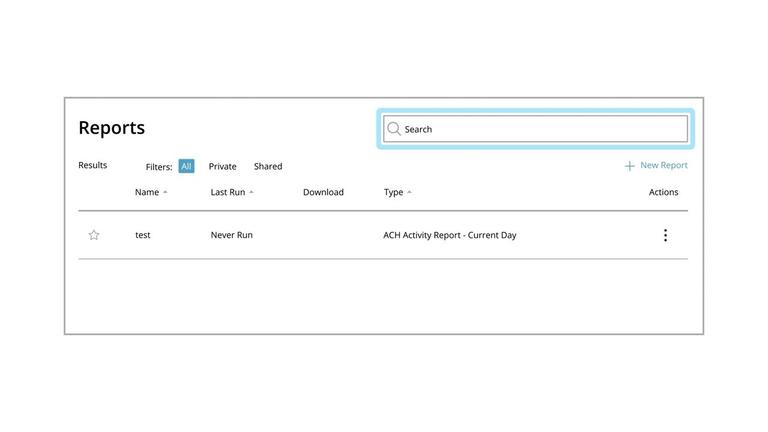This screenshot has width=768, height=432.
Task: Click the Actions column header
Action: tap(663, 192)
